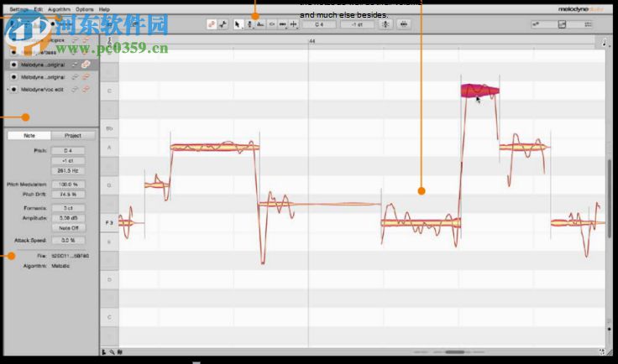Viewport: 618px width, 364px height.
Task: Click the icon at bottom-right corner of editor
Action: [x=602, y=351]
